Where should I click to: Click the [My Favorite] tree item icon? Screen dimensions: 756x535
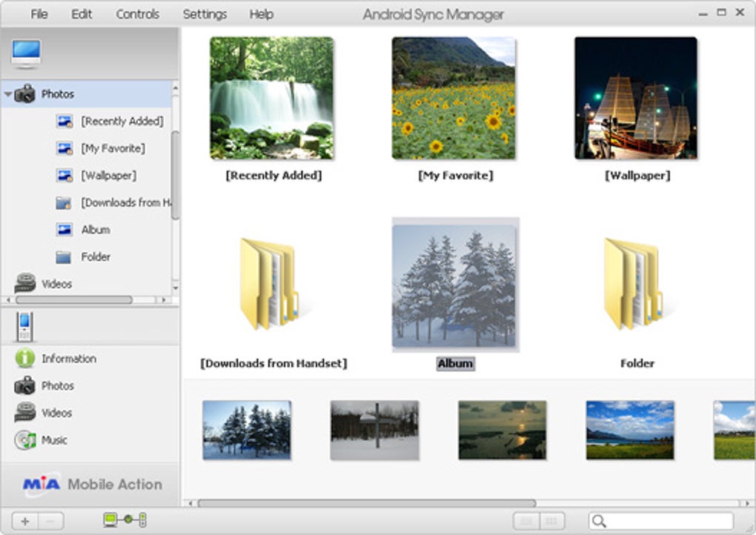(x=64, y=148)
